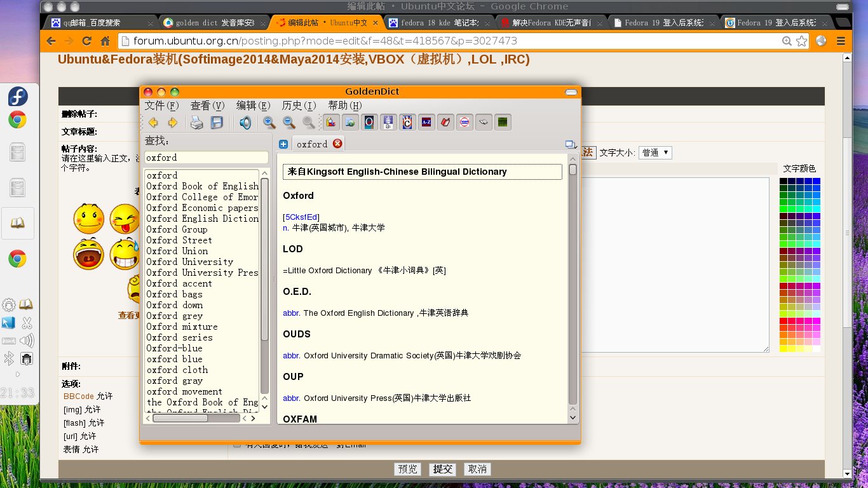This screenshot has height=488, width=868.
Task: Pick the white swatch in 文字颜色 palette
Action: pyautogui.click(x=816, y=349)
